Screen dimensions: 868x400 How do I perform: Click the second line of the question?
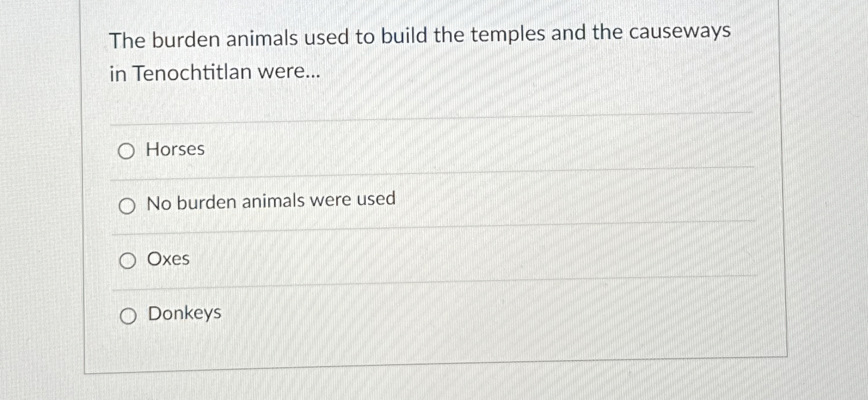coord(215,73)
